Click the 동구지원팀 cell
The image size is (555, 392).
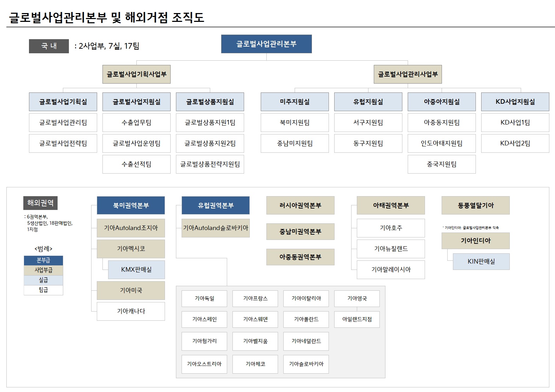(368, 143)
